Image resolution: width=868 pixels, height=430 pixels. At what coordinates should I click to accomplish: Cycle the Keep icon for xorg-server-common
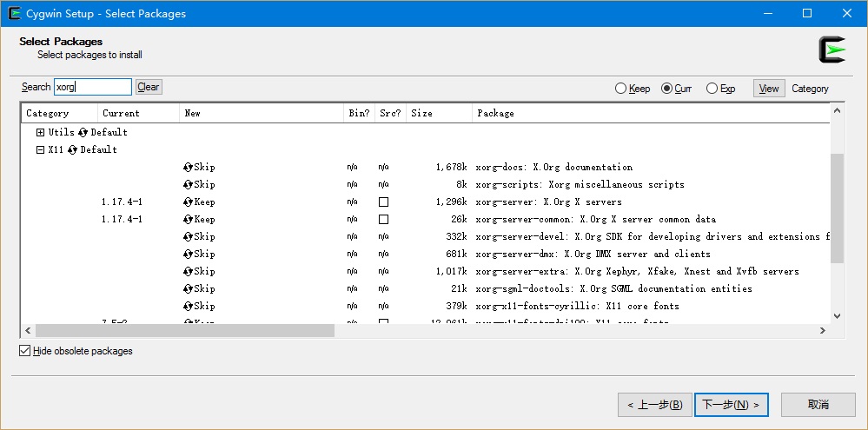click(x=188, y=219)
